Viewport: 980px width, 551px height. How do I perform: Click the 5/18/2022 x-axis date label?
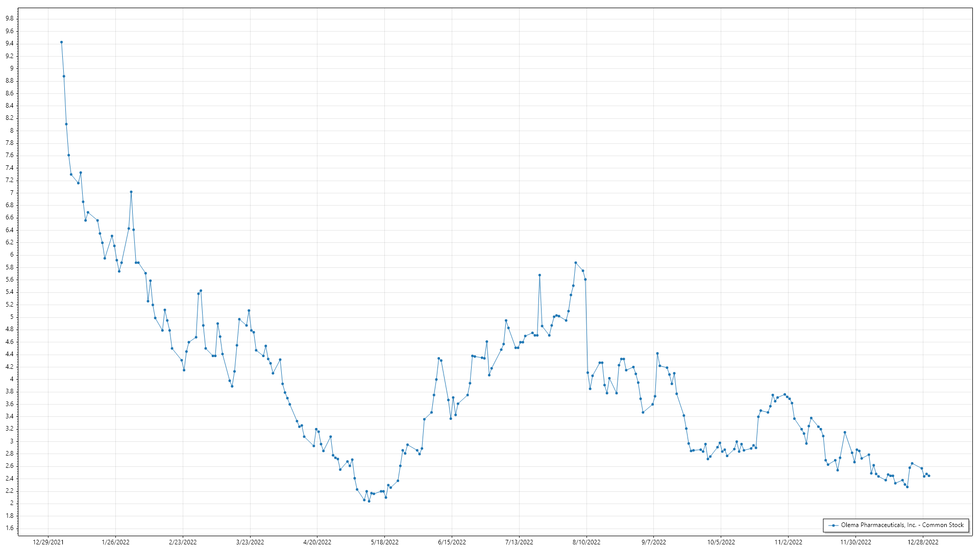coord(385,542)
